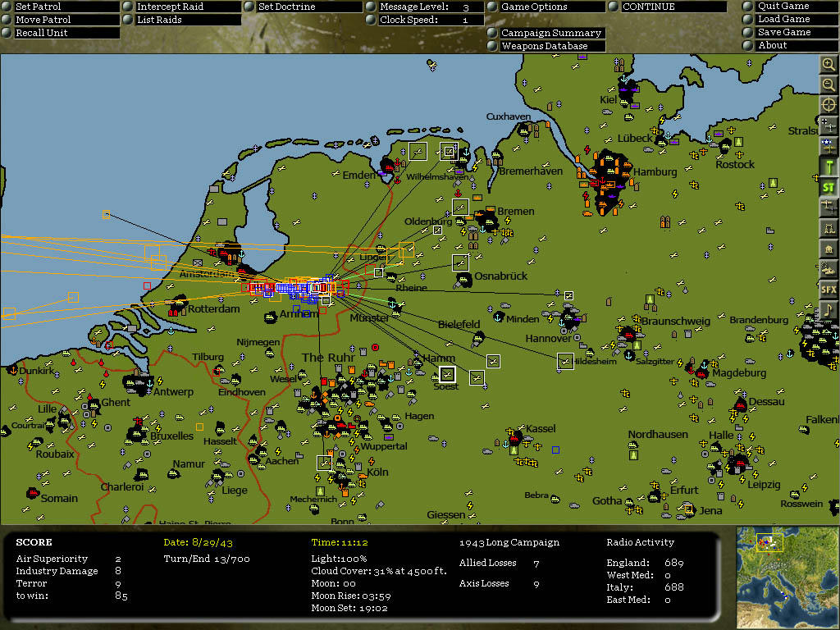
Task: Toggle the green ST sidebar button
Action: (829, 187)
